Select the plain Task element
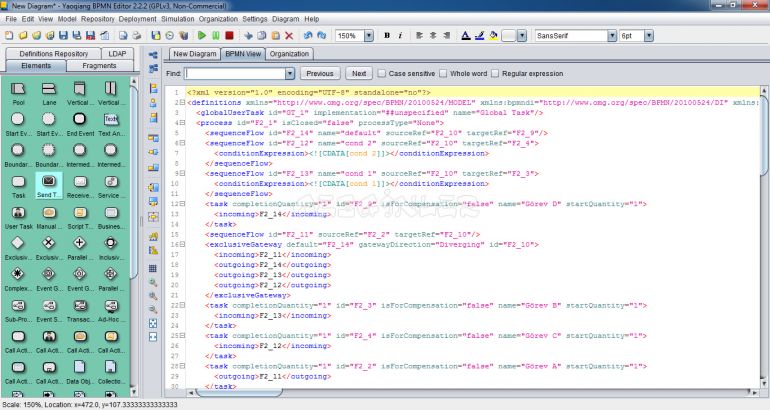 (x=18, y=186)
